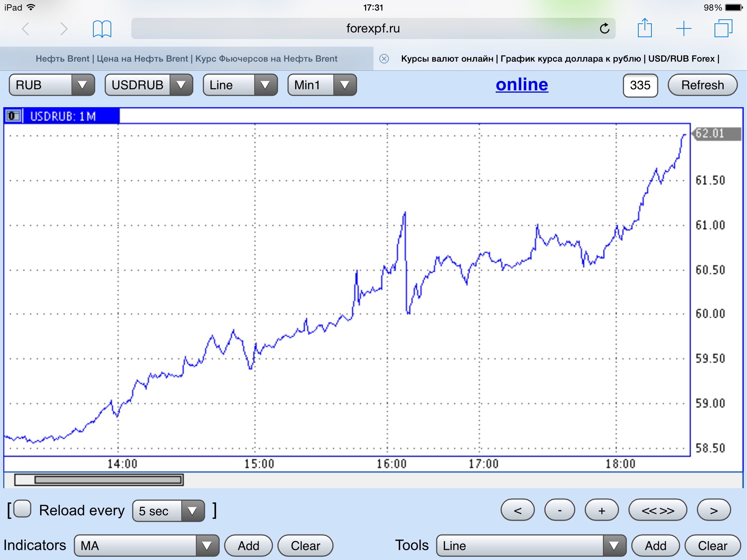Viewport: 747px width, 560px height.
Task: Enable the Reload every checkbox
Action: (23, 509)
